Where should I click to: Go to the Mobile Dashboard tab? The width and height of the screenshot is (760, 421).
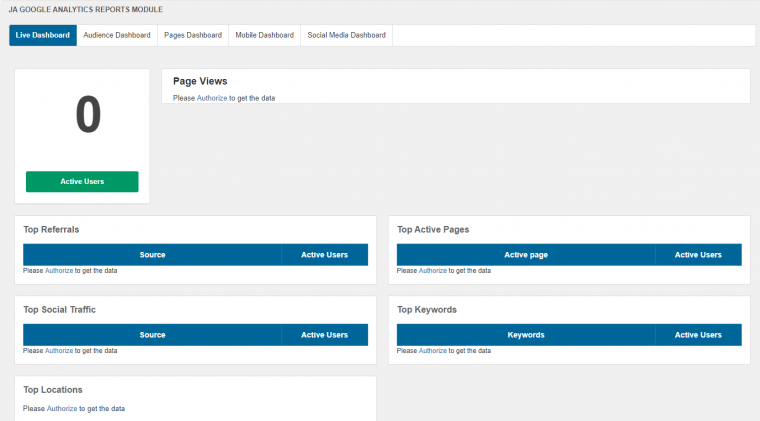265,35
